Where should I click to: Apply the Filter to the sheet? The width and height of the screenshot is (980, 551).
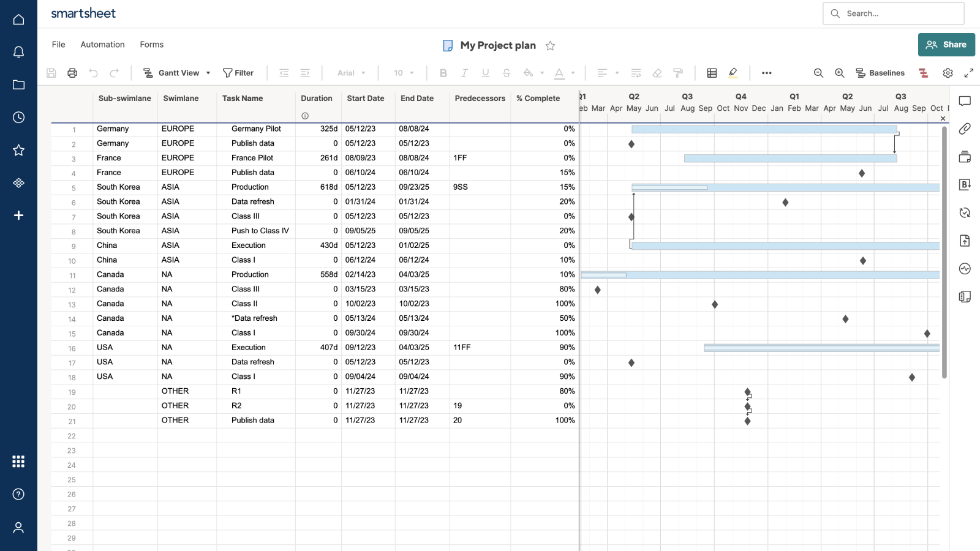point(239,73)
